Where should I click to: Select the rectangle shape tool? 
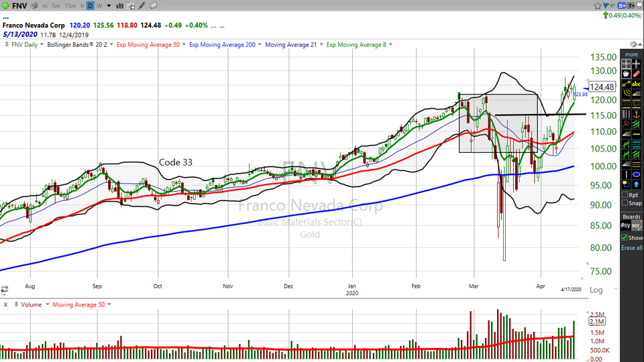[x=626, y=185]
